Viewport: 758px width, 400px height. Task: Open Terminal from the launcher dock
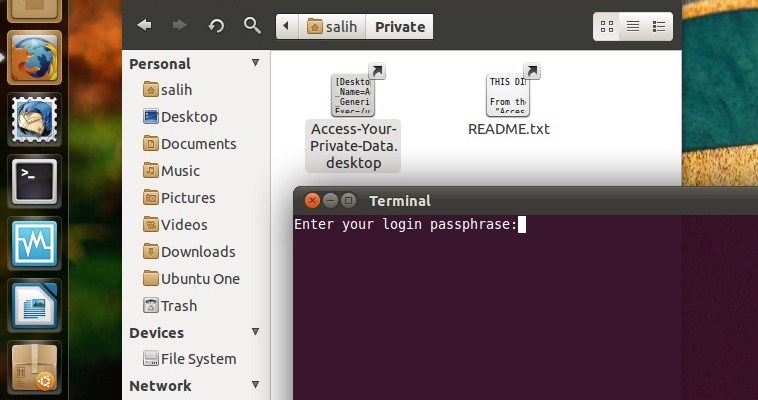[x=34, y=181]
